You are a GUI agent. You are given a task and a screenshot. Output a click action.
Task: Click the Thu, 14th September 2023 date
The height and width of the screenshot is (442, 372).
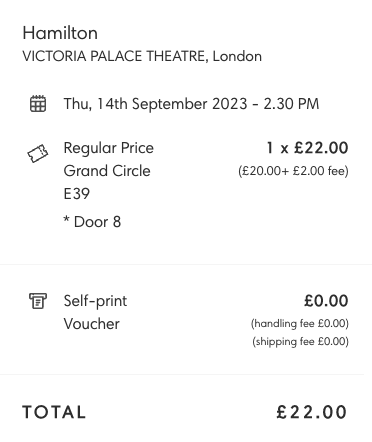click(155, 104)
